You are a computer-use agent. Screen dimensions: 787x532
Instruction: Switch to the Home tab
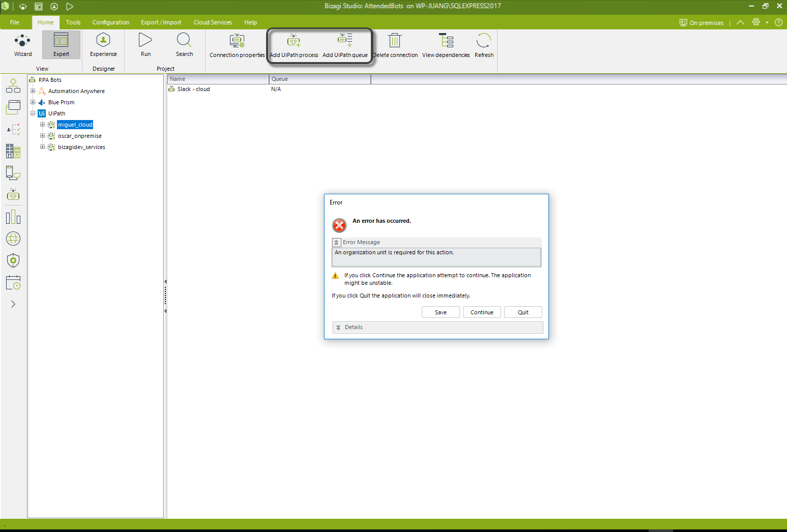point(45,22)
